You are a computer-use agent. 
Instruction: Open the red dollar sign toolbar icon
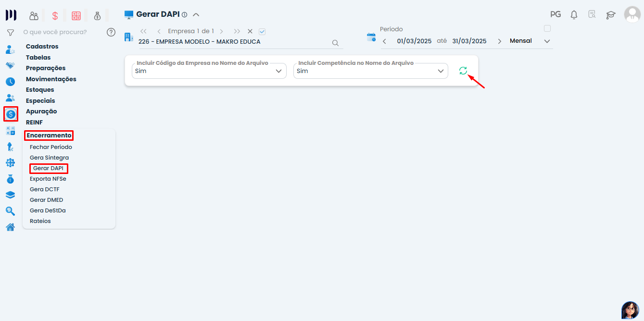point(55,16)
